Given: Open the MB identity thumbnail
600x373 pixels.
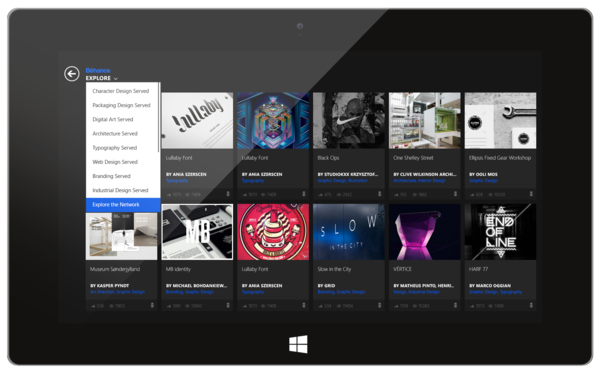Looking at the screenshot, I should pos(197,232).
